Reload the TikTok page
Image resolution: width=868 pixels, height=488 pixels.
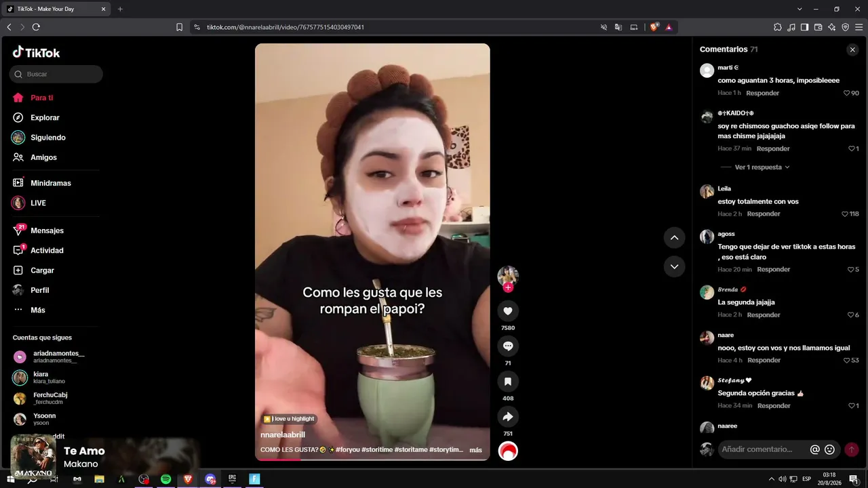point(36,27)
